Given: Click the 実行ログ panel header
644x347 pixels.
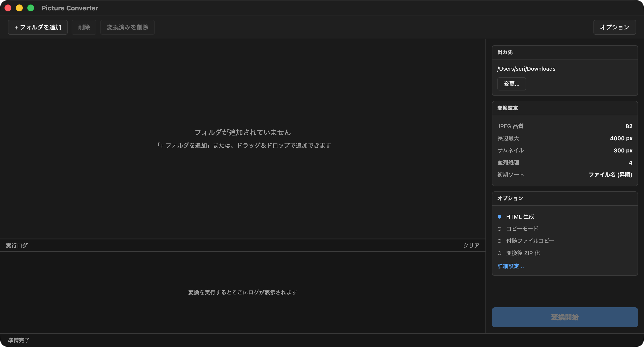Looking at the screenshot, I should pos(17,245).
